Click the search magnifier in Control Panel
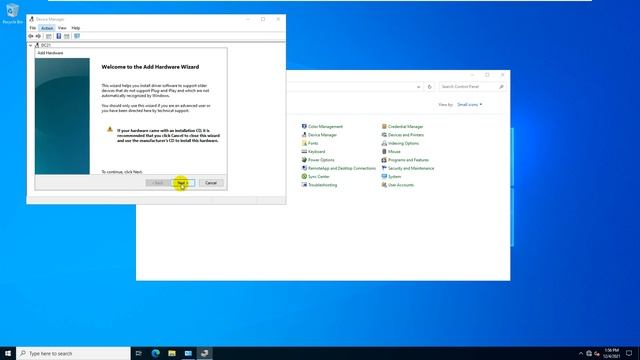Screen dimensions: 640x360 tap(501, 87)
